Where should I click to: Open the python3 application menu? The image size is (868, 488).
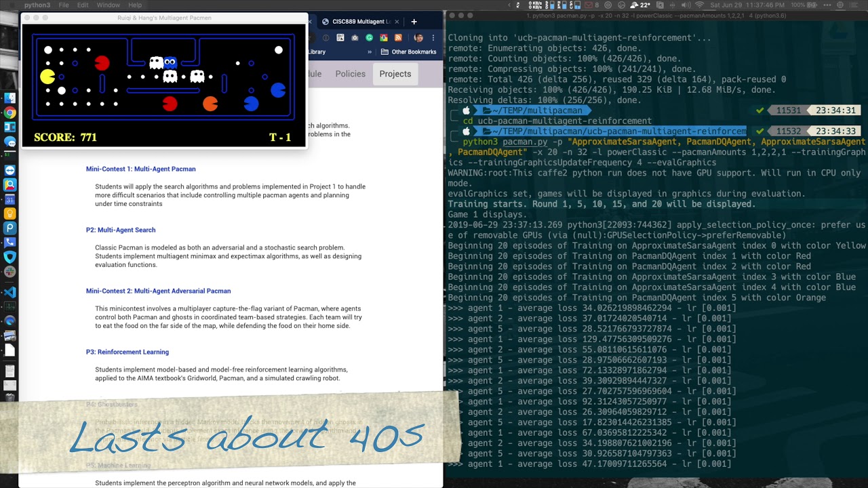point(37,5)
